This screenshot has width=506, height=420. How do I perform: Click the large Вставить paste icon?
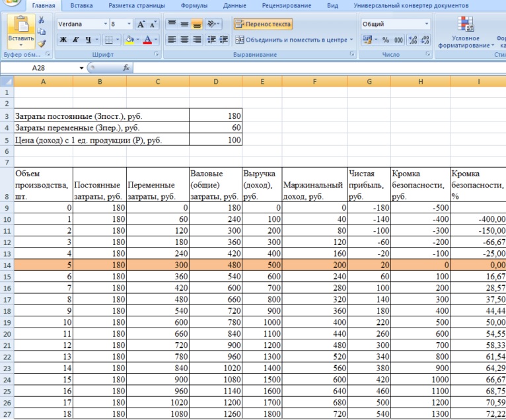21,25
